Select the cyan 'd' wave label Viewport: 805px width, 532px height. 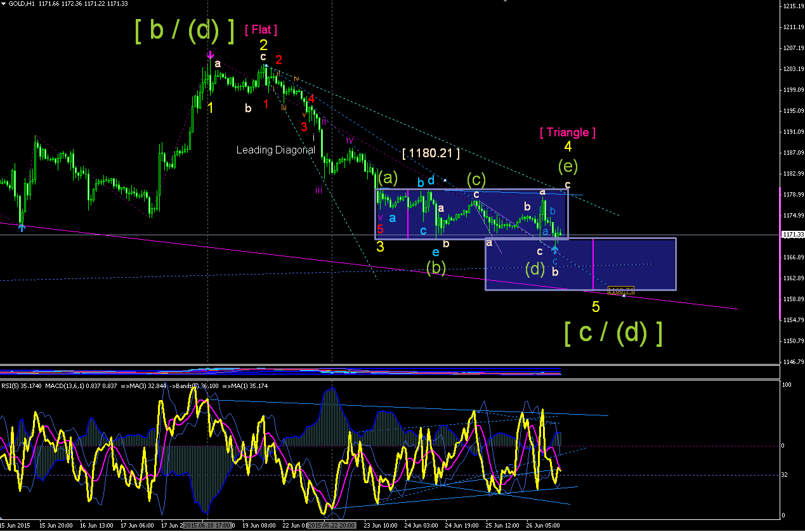pos(431,181)
